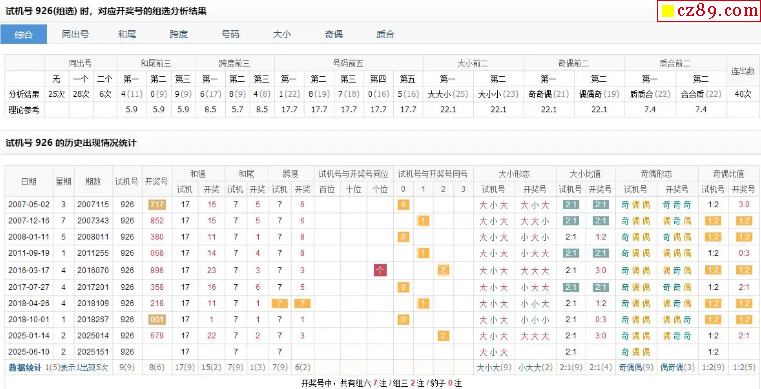Switch to the 同出号 tab

click(x=75, y=34)
